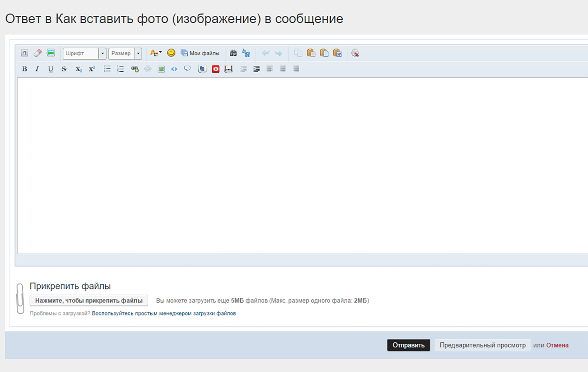
Task: Click Предварительный просмотр button
Action: (483, 345)
